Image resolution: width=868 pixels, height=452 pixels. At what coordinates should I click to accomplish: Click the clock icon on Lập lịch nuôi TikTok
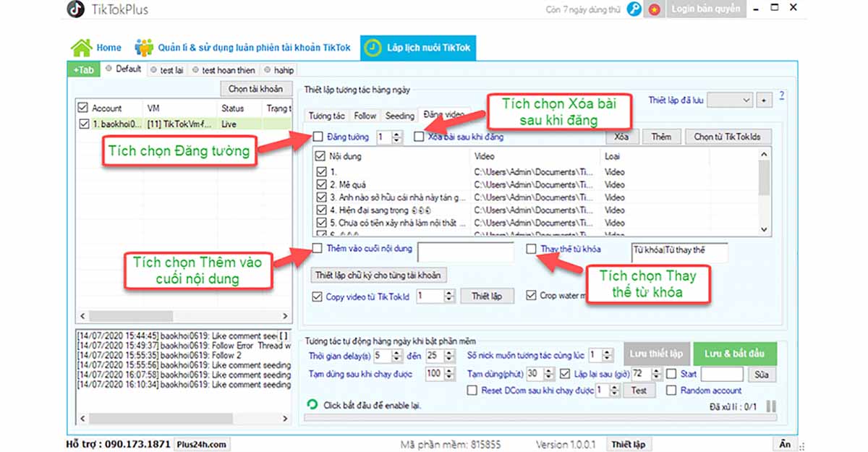[x=373, y=48]
